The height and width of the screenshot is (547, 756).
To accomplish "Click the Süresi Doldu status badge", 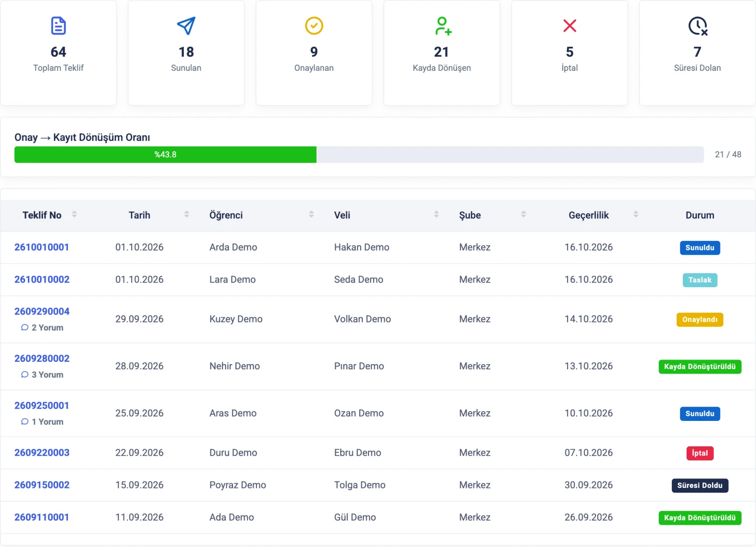I will point(700,486).
